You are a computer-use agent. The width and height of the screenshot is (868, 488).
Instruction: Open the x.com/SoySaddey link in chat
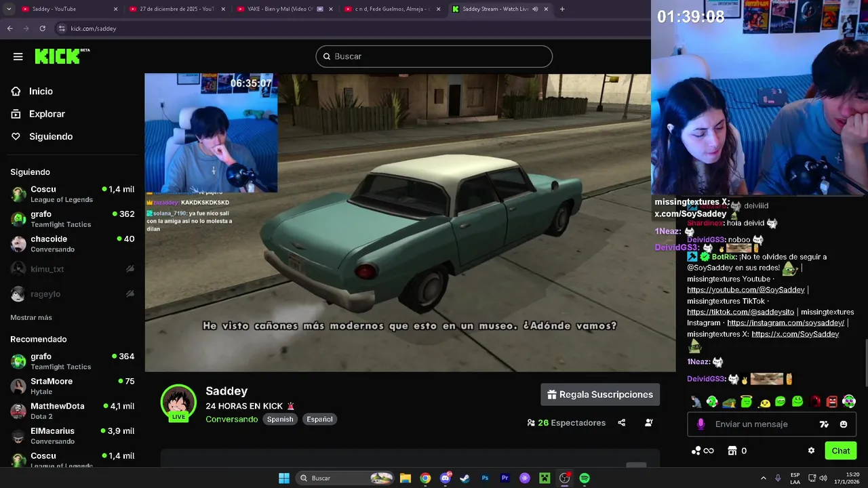click(x=795, y=334)
